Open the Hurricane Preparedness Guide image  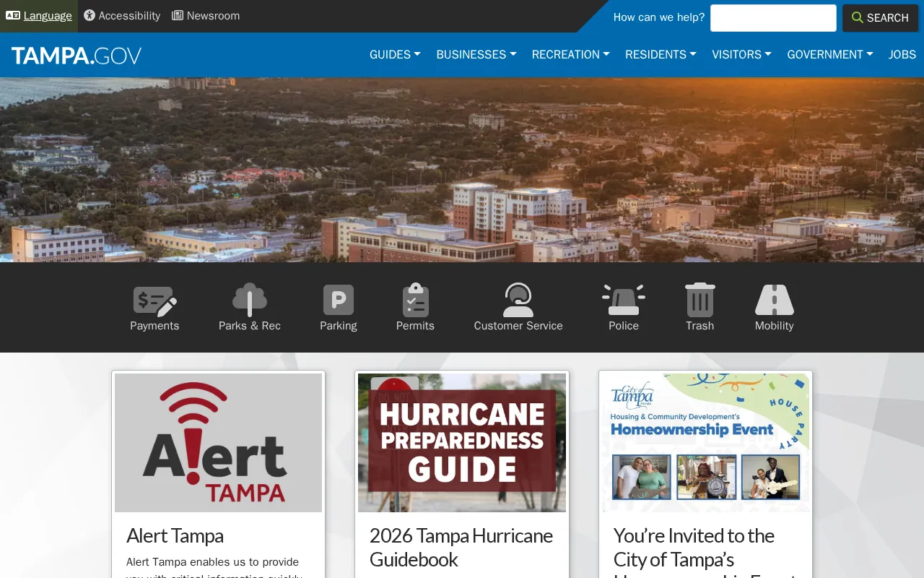(462, 443)
